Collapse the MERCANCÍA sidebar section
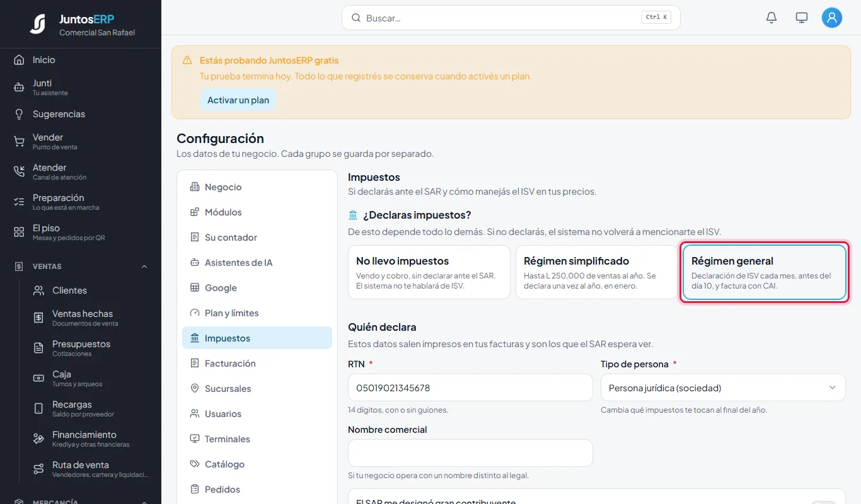The image size is (861, 504). click(x=144, y=501)
